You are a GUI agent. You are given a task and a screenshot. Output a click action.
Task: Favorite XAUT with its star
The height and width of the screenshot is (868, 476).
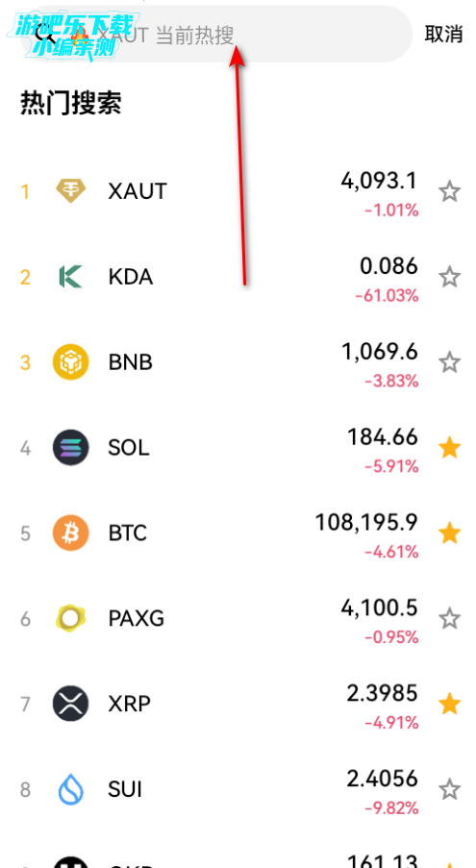[x=449, y=192]
